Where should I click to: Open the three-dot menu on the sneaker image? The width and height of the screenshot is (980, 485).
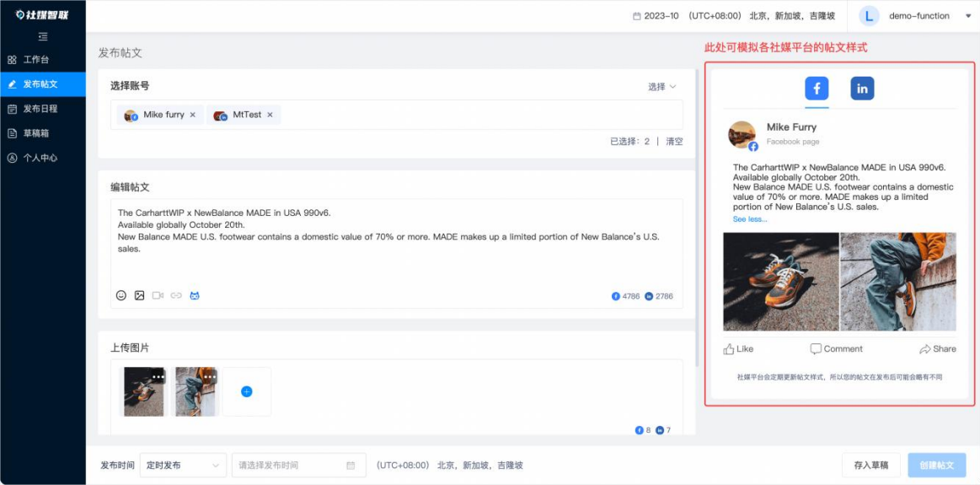pos(158,376)
